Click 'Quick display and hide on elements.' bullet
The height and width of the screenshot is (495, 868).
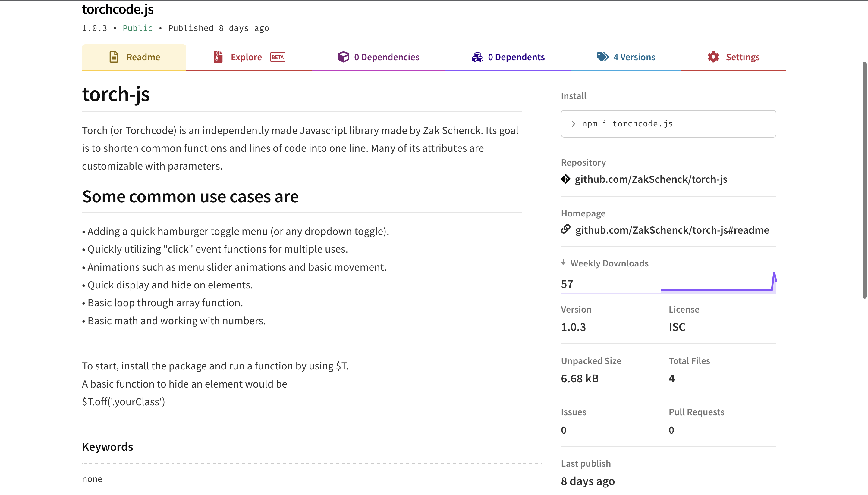[167, 285]
